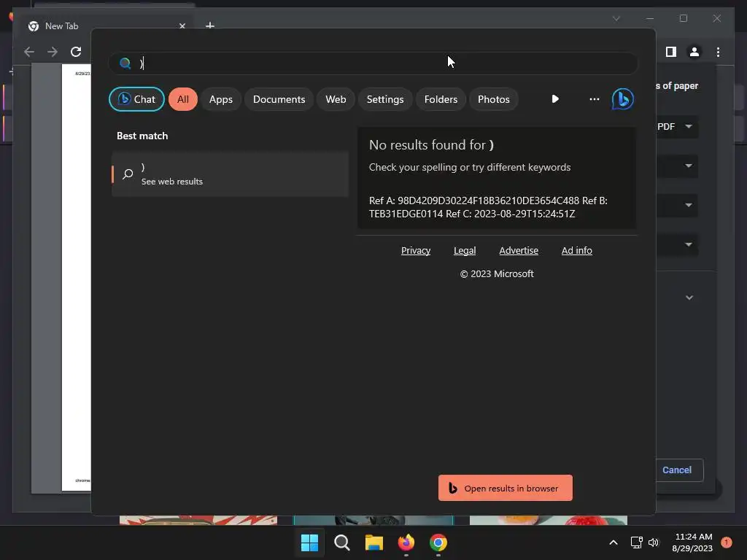Open the third print option dropdown in Chrome
Screen dimensions: 747x560
pyautogui.click(x=676, y=205)
